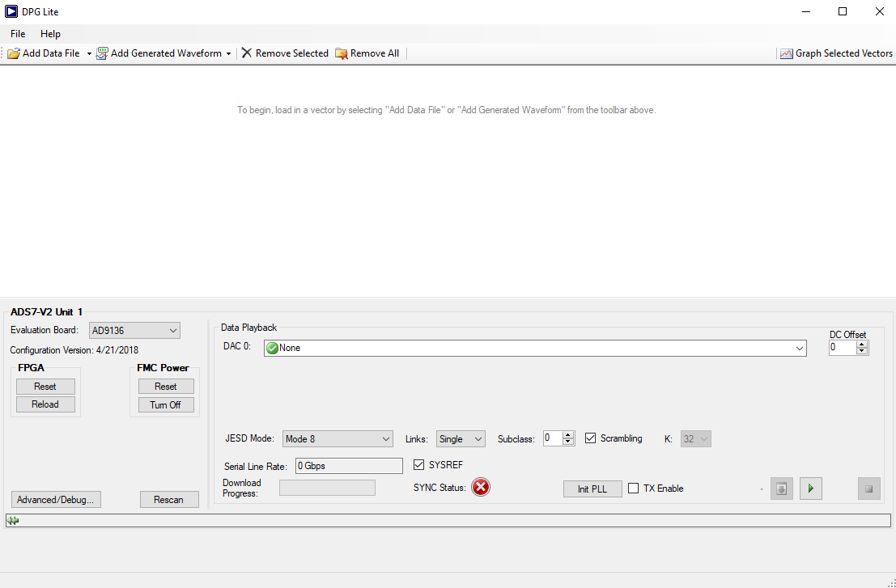This screenshot has width=896, height=588.
Task: Toggle the Scrambling checkbox
Action: click(x=591, y=438)
